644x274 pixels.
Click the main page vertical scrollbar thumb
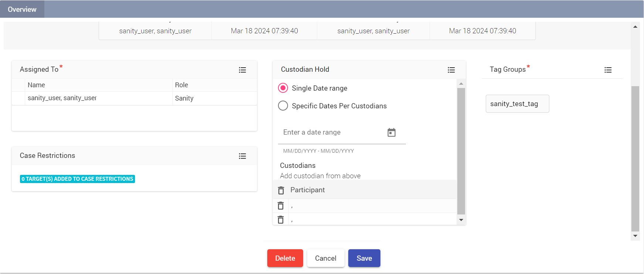click(x=635, y=158)
